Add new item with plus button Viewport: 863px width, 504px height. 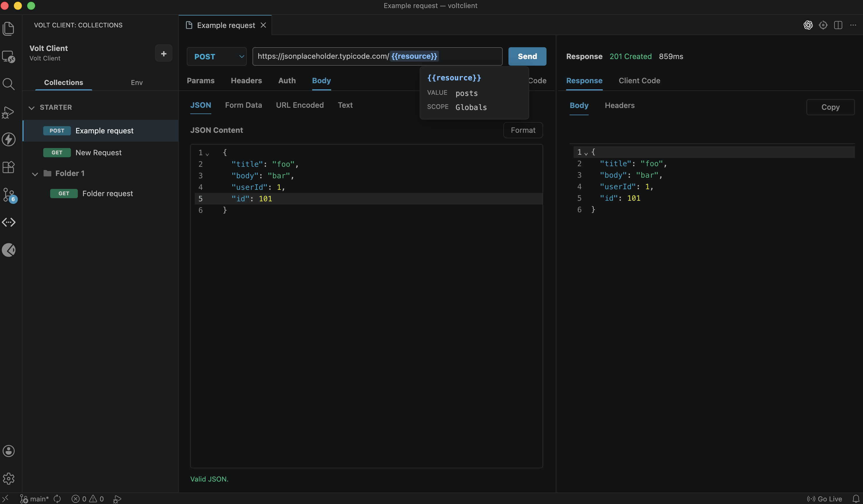(163, 53)
